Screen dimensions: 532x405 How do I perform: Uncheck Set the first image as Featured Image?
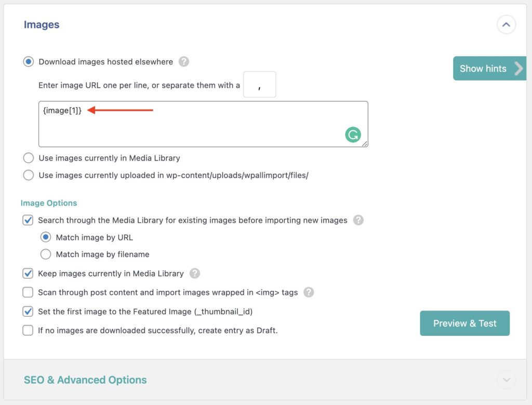[28, 311]
